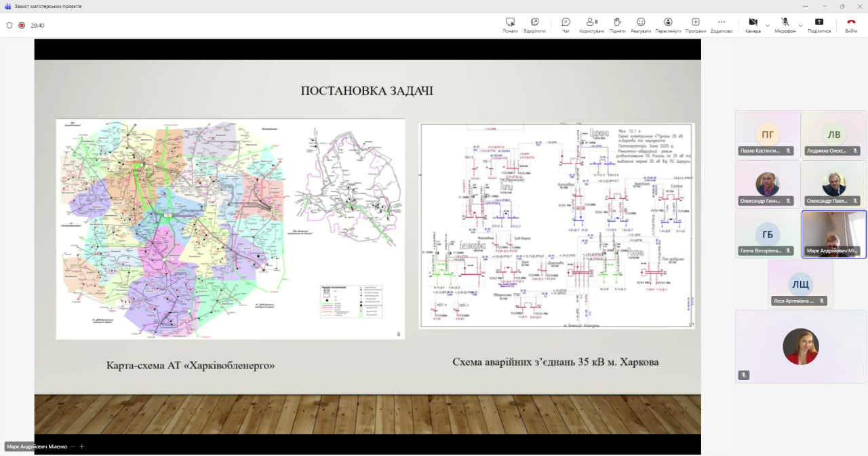The width and height of the screenshot is (868, 456).
Task: Leave the meeting with Вийти
Action: [x=851, y=24]
